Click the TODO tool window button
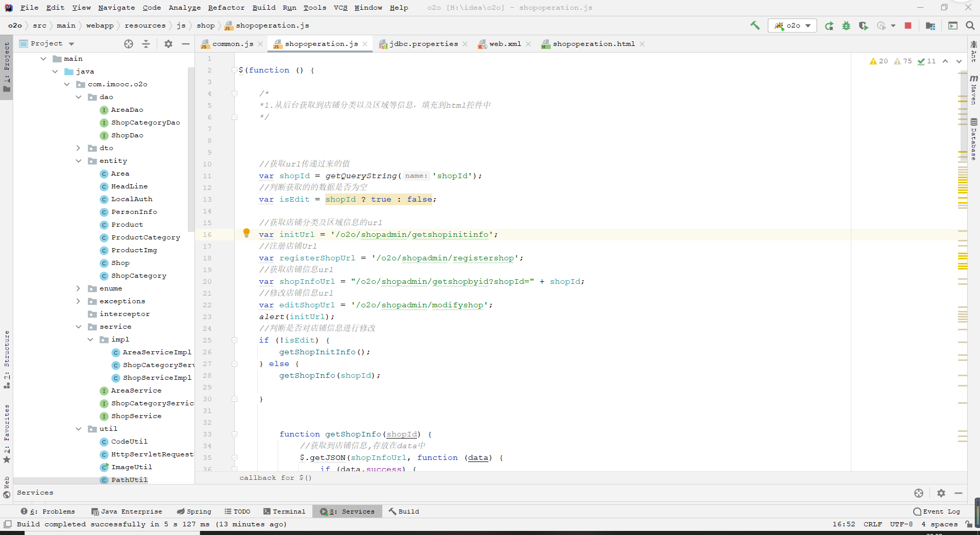Screen dimensions: 980x535 tap(237, 512)
